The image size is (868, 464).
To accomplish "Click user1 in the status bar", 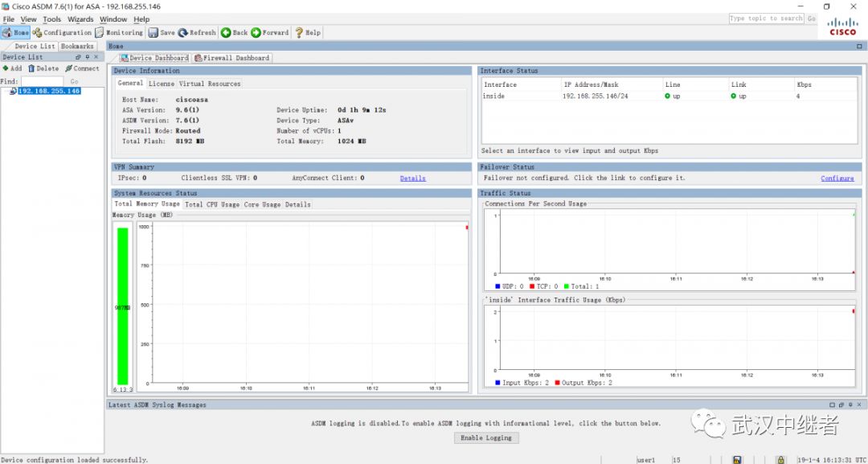I will click(646, 460).
